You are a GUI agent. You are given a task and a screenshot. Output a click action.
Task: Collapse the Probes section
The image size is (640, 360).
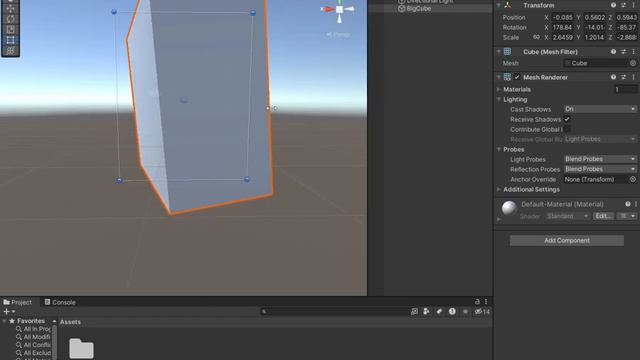pos(499,149)
